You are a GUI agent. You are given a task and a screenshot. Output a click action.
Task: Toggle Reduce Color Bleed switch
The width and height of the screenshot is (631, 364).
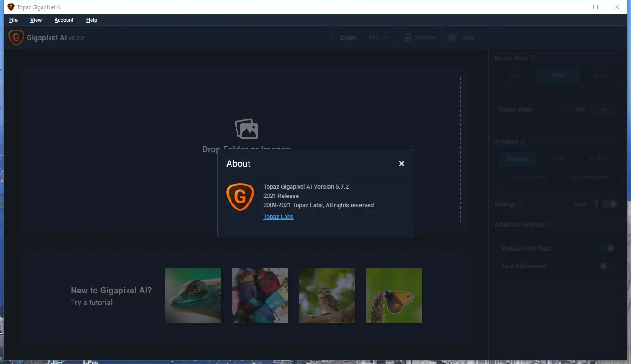click(607, 248)
